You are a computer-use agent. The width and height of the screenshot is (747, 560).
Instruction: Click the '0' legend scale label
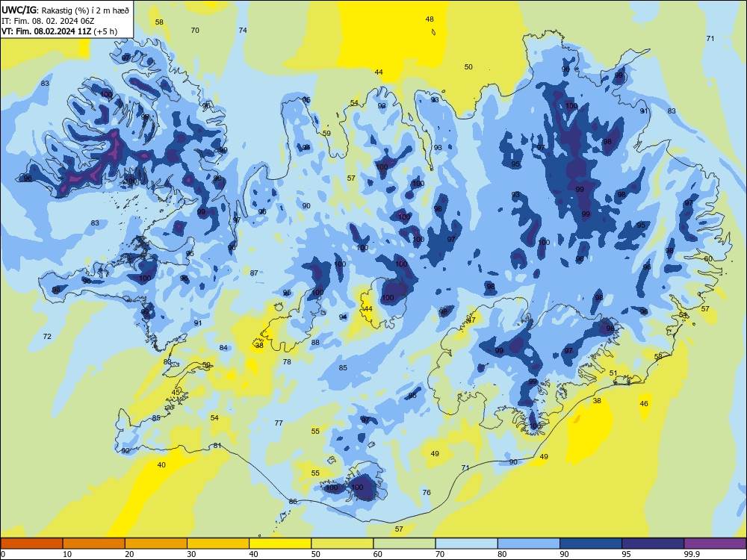click(3, 554)
